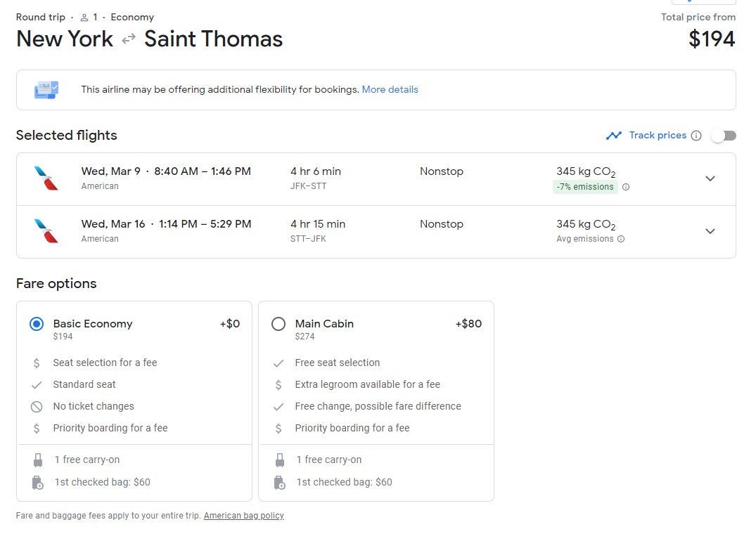Enable the Track prices toggle
756x534 pixels.
point(723,136)
